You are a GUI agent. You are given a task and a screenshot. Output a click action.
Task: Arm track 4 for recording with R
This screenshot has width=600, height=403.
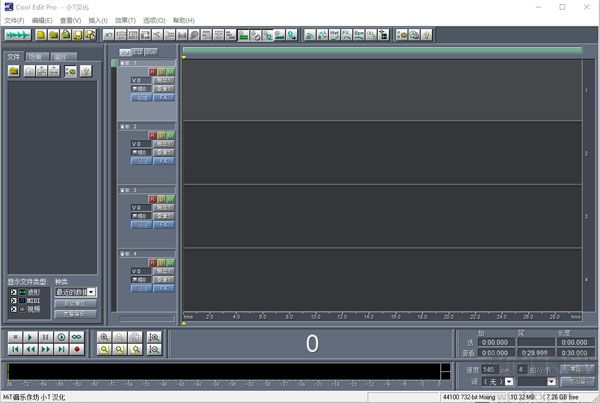152,263
